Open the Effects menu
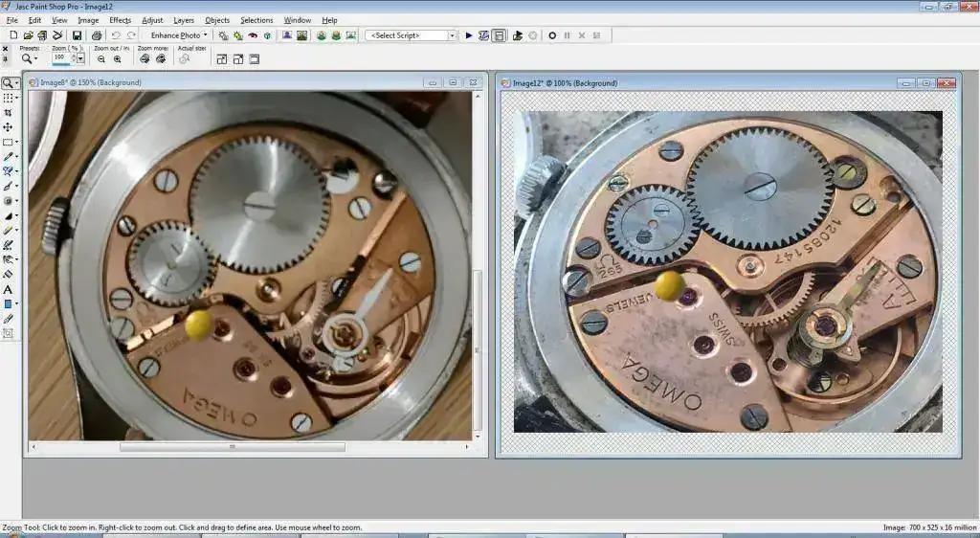980x538 pixels. pyautogui.click(x=120, y=20)
